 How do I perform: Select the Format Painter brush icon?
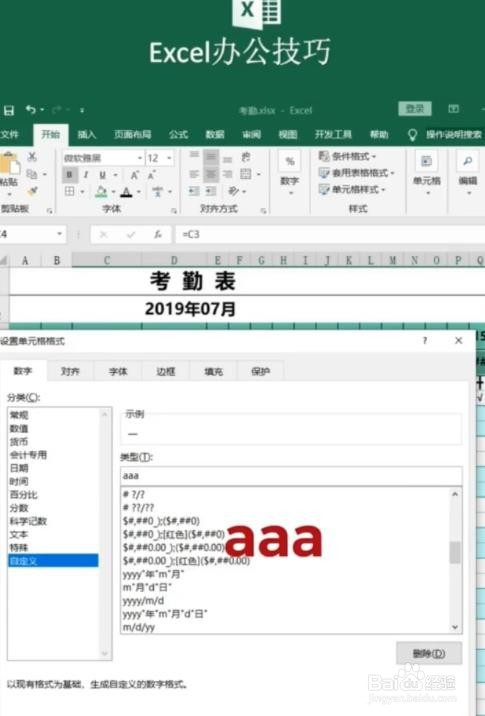coord(32,191)
